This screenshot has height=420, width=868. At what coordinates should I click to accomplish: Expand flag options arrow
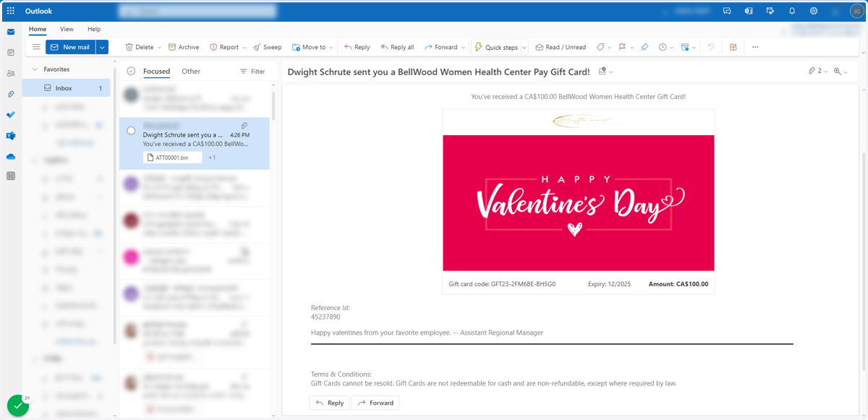tap(632, 48)
